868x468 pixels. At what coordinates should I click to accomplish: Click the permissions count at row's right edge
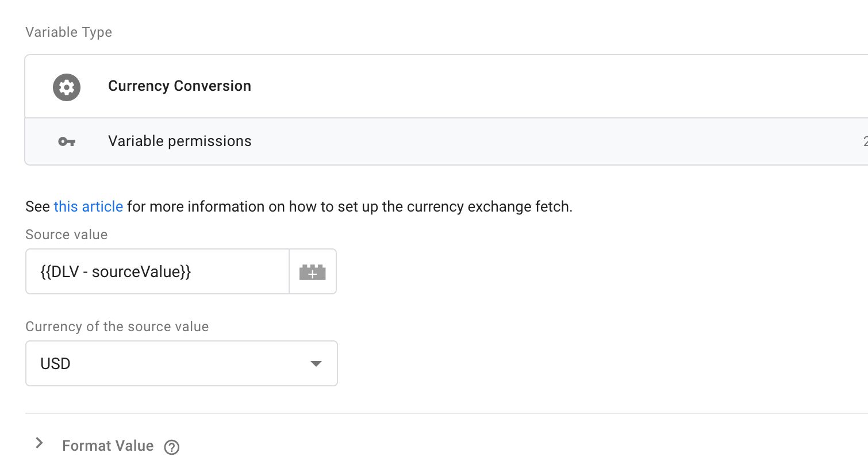pos(865,141)
